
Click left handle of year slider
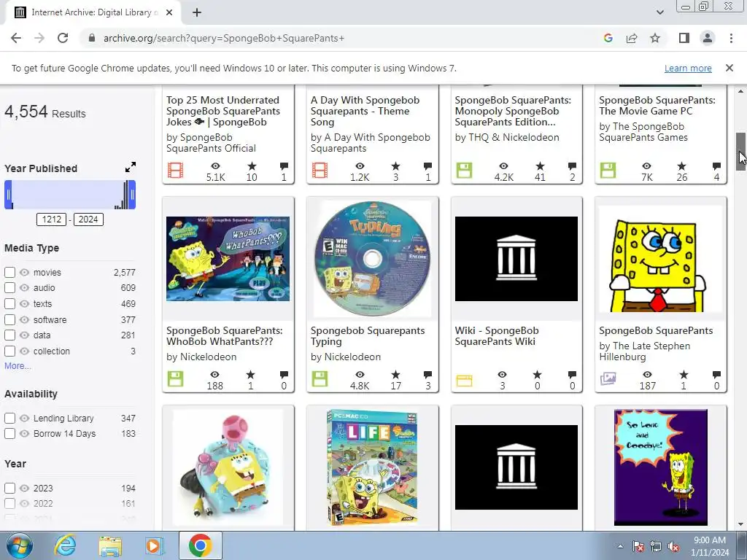[x=8, y=194]
